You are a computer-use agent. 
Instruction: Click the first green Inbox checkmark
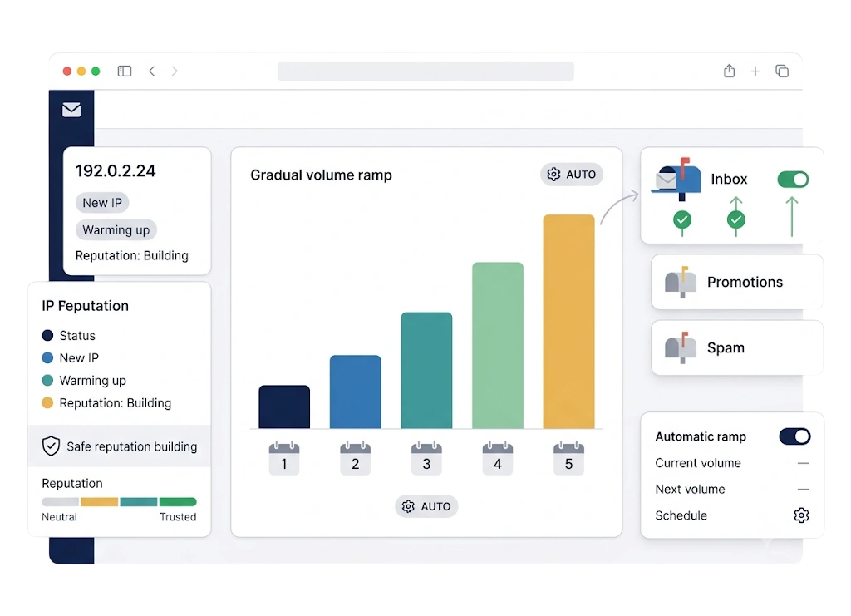click(x=682, y=219)
